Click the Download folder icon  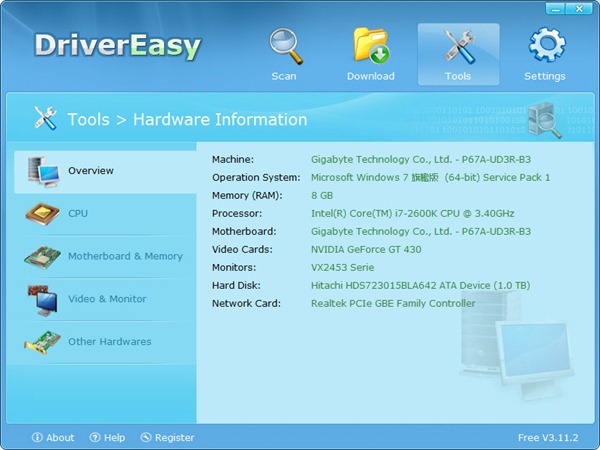coord(371,46)
